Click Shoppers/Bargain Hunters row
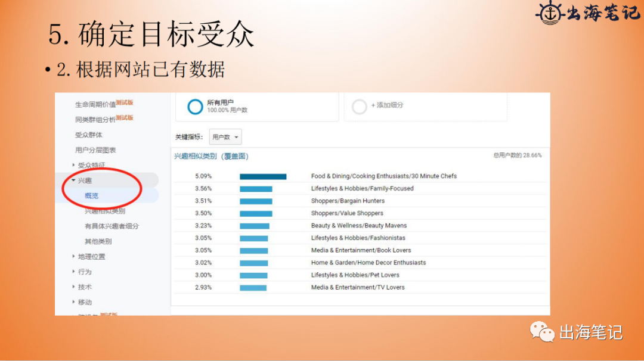644x361 pixels. tap(360, 201)
